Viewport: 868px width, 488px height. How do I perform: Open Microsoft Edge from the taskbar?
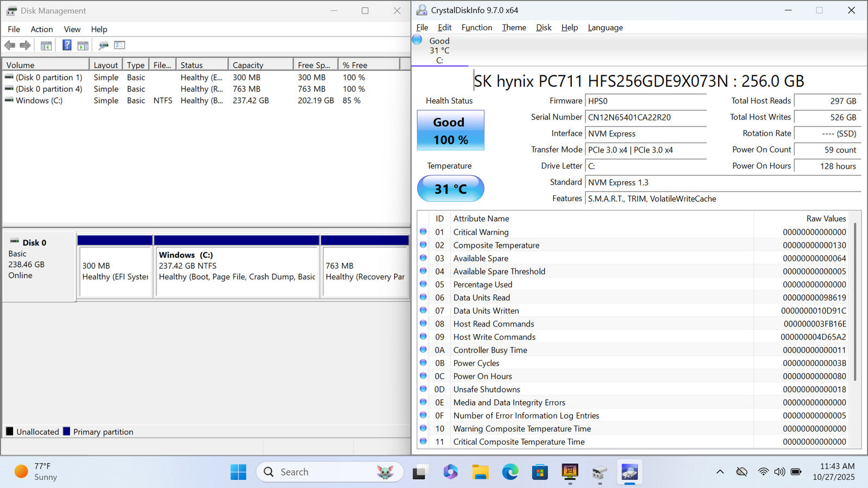click(x=510, y=472)
